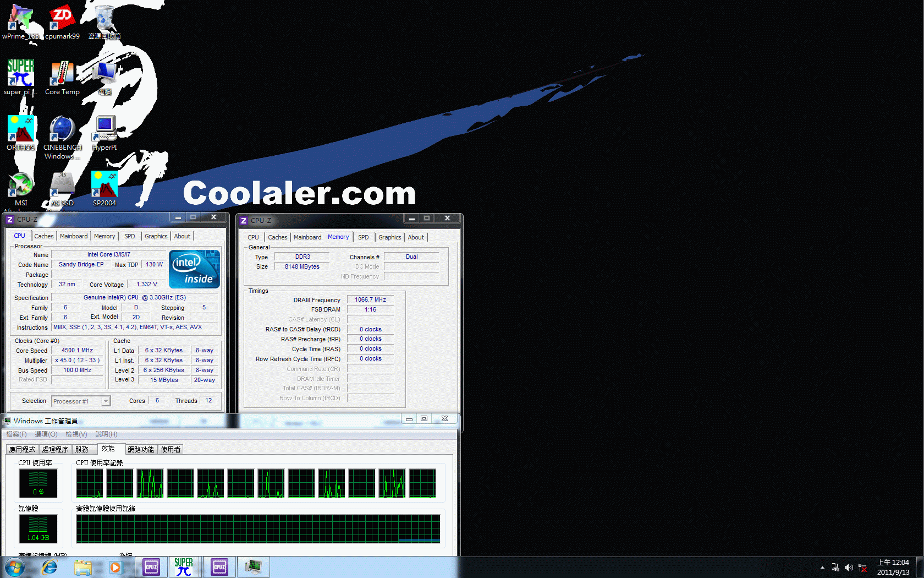924x578 pixels.
Task: Open Windows Explorer folder on taskbar
Action: point(83,567)
